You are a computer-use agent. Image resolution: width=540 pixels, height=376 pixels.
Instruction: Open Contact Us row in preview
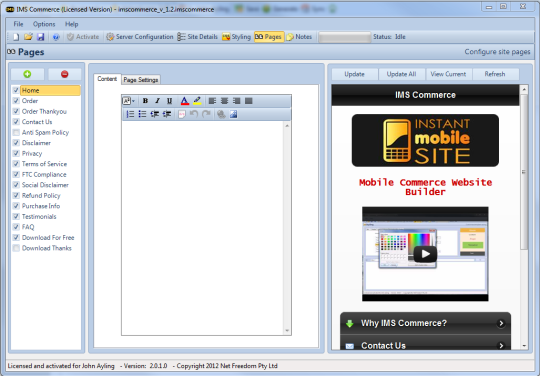tap(425, 344)
